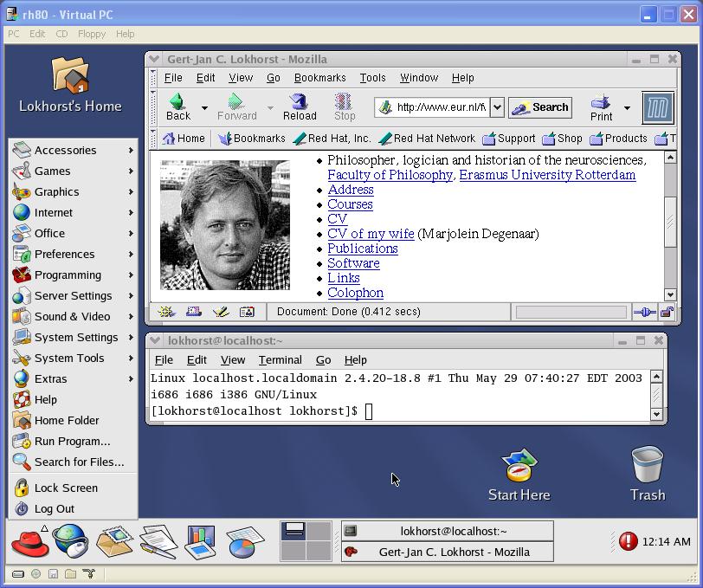Open the Trash desktop icon
This screenshot has width=703, height=588.
(648, 474)
